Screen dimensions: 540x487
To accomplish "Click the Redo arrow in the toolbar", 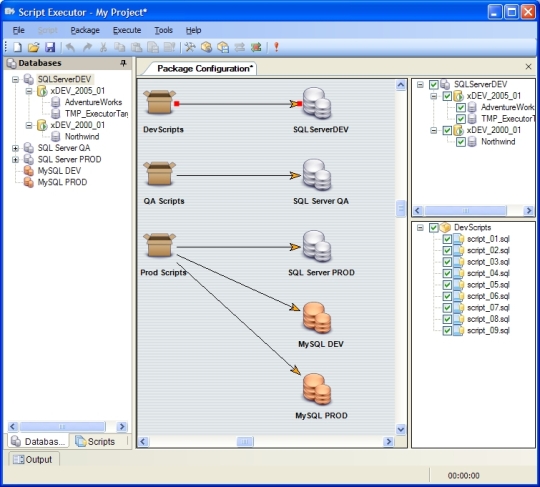I will pyautogui.click(x=87, y=47).
